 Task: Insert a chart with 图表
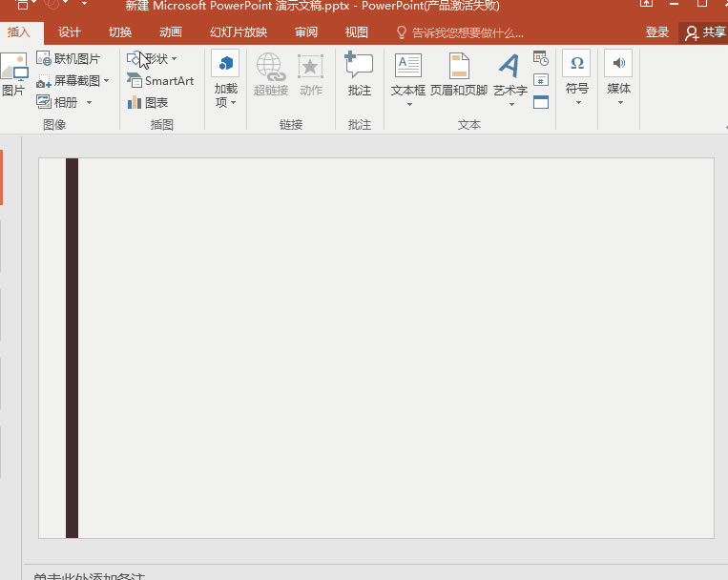click(148, 102)
